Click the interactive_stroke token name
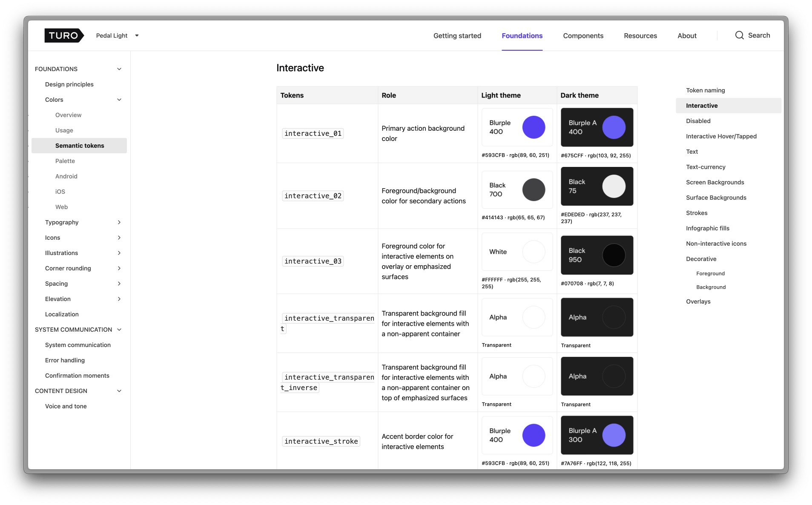Viewport: 812px width, 505px height. pyautogui.click(x=321, y=442)
